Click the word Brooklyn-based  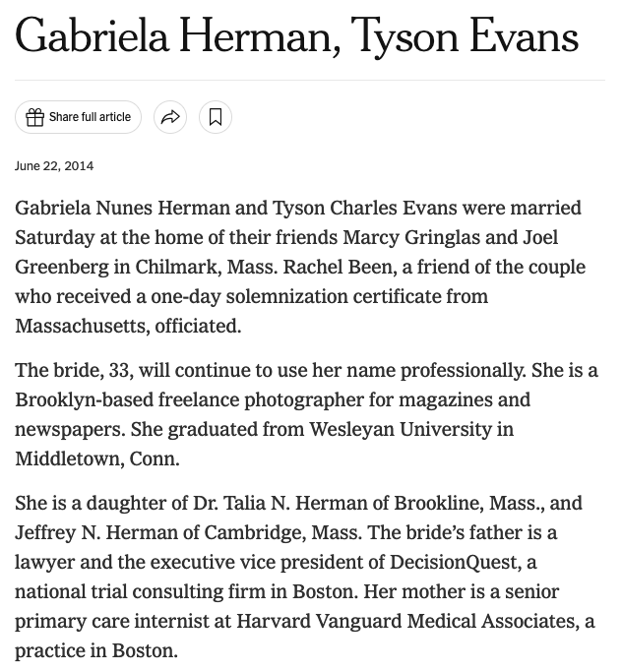(x=81, y=399)
